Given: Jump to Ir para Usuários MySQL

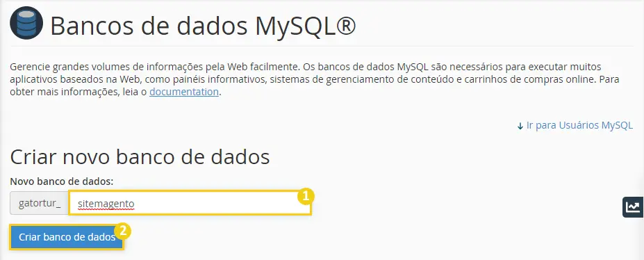Looking at the screenshot, I should (x=579, y=126).
